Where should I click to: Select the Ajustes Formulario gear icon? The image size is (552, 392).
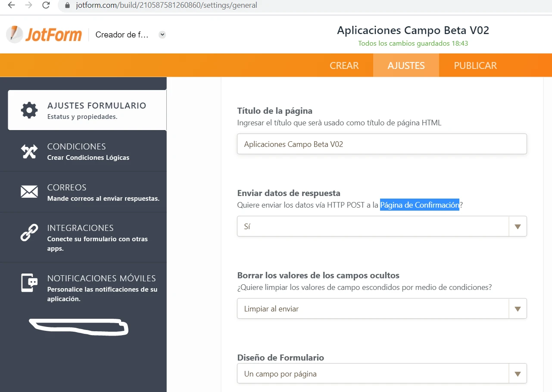click(x=28, y=110)
